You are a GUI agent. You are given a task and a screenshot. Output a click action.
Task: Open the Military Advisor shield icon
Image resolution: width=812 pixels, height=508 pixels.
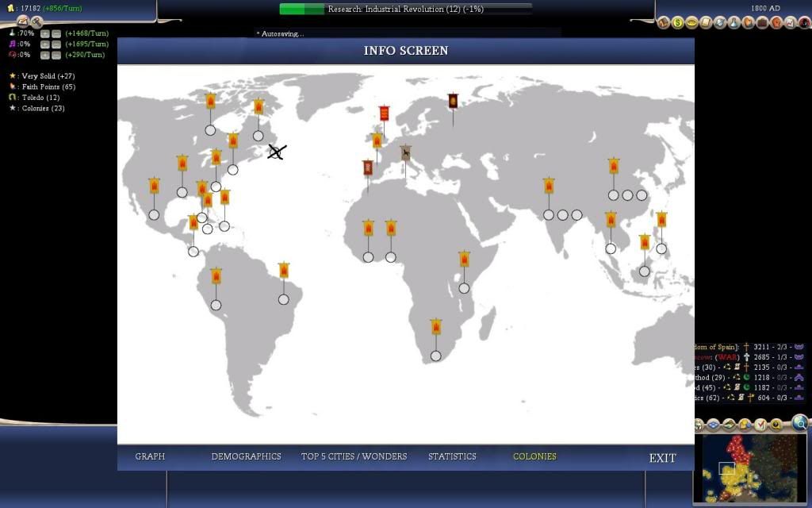point(720,23)
